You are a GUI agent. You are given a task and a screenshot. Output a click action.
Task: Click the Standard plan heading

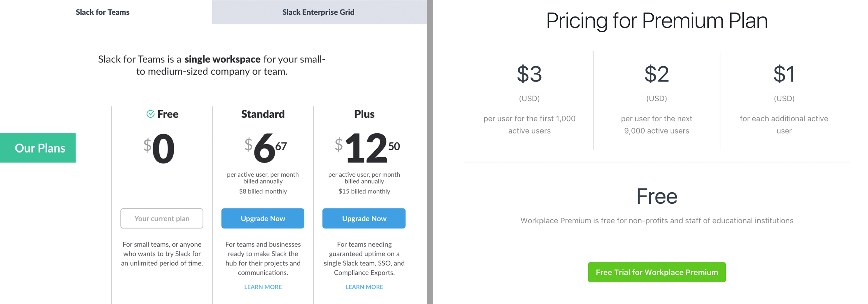pyautogui.click(x=263, y=114)
